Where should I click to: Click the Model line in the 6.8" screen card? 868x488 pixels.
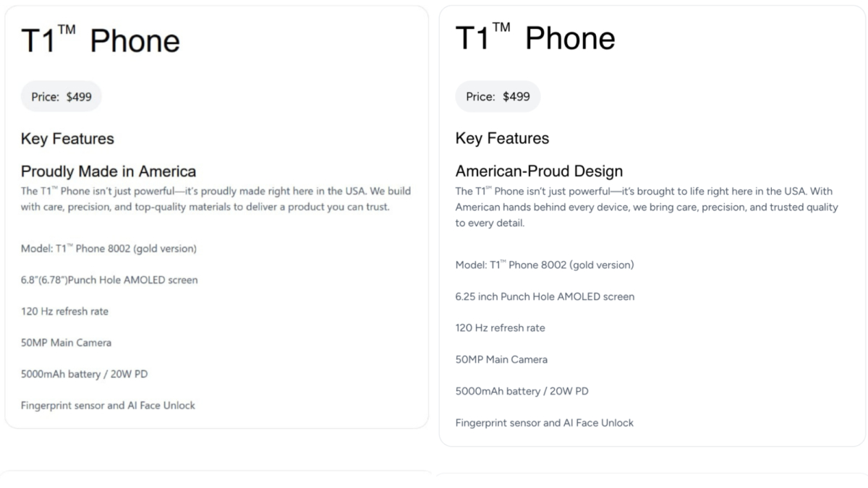click(109, 249)
